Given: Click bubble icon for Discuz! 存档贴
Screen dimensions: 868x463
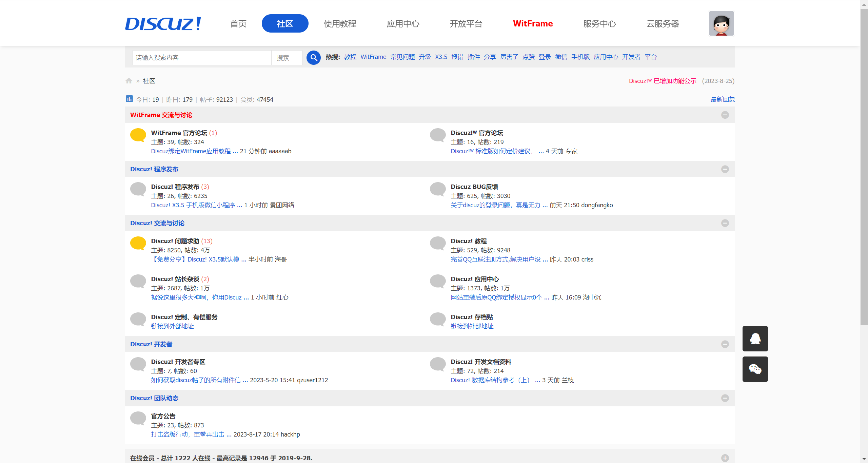Looking at the screenshot, I should 438,319.
